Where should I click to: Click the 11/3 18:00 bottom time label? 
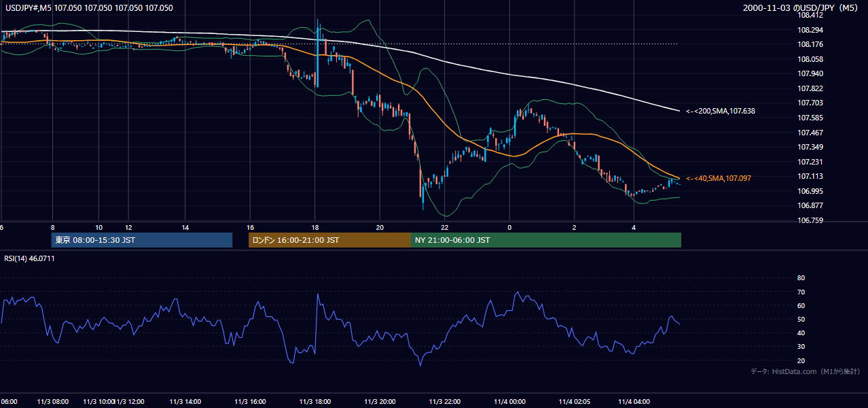tap(315, 402)
